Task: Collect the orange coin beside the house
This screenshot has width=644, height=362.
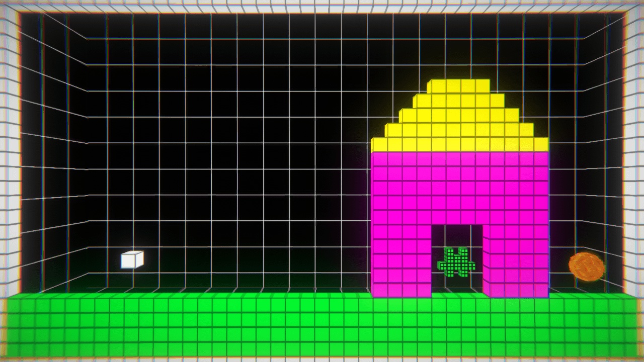Action: click(x=586, y=266)
